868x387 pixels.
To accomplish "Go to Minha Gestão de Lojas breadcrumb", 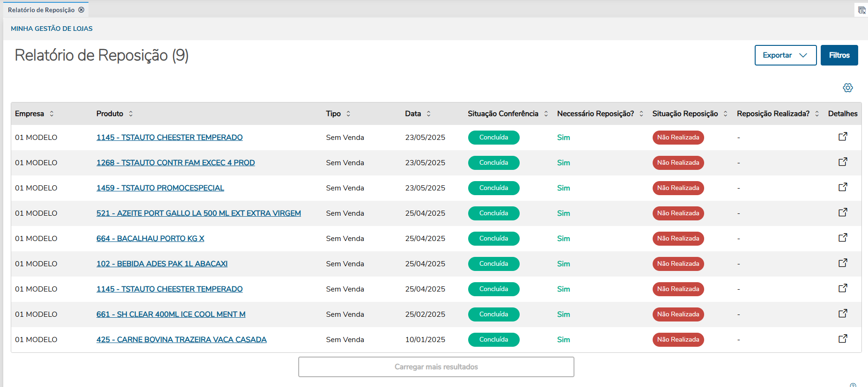I will click(x=51, y=29).
